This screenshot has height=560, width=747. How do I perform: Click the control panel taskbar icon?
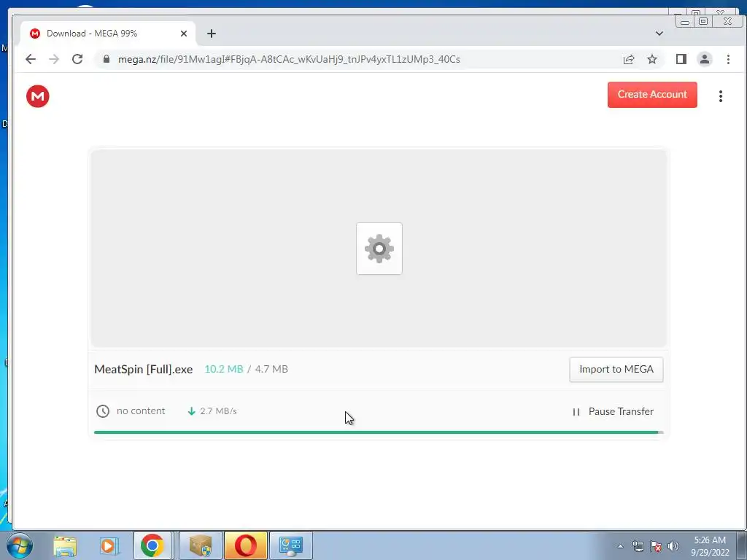pos(291,545)
